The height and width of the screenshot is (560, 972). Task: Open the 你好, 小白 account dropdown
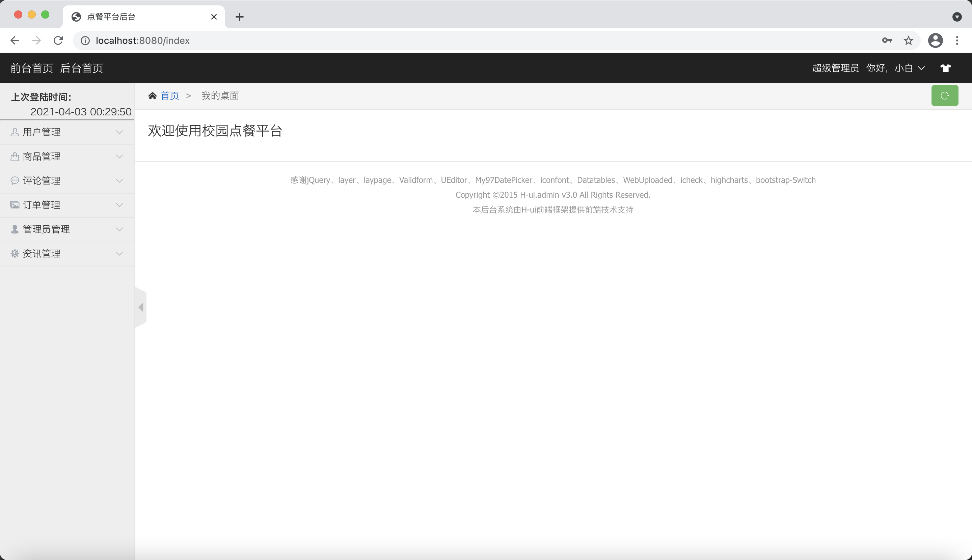[x=895, y=68]
